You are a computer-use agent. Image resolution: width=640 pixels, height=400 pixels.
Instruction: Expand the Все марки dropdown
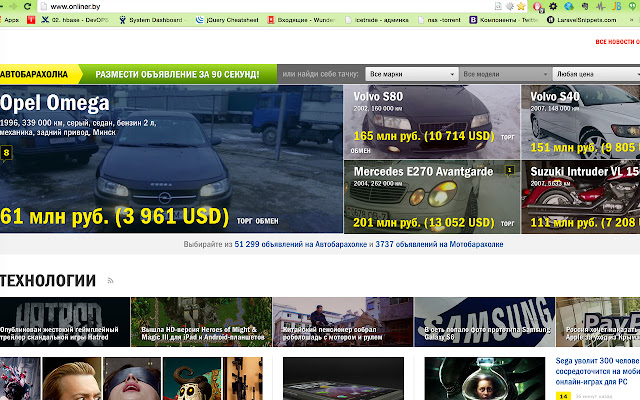pyautogui.click(x=410, y=74)
